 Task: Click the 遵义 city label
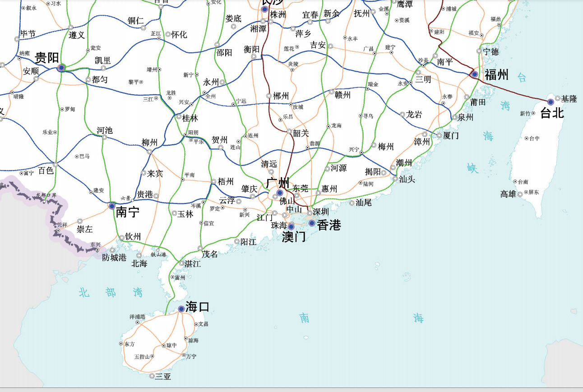coord(77,35)
